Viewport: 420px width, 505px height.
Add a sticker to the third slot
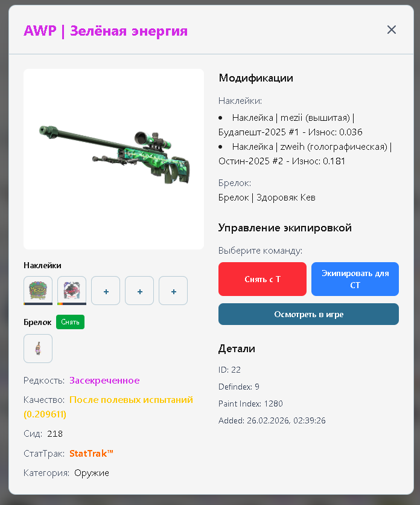(x=106, y=291)
